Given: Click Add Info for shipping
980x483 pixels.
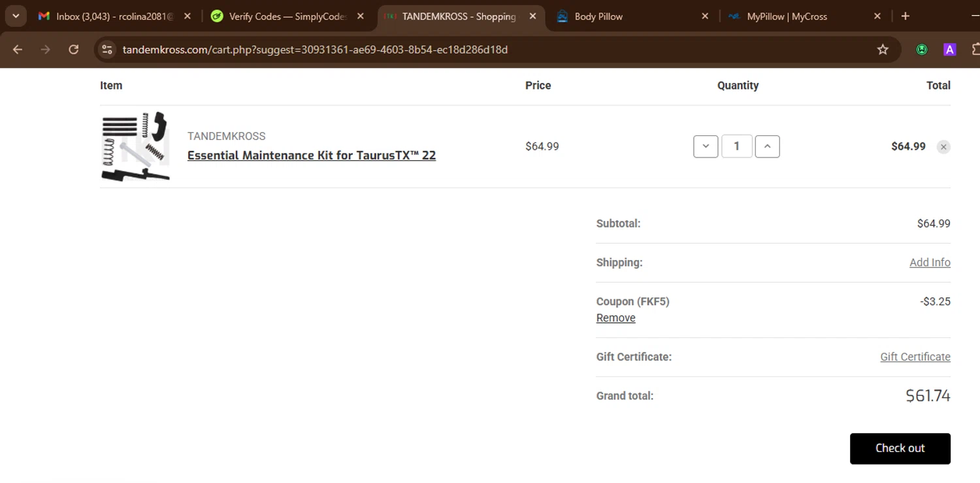Looking at the screenshot, I should (930, 263).
